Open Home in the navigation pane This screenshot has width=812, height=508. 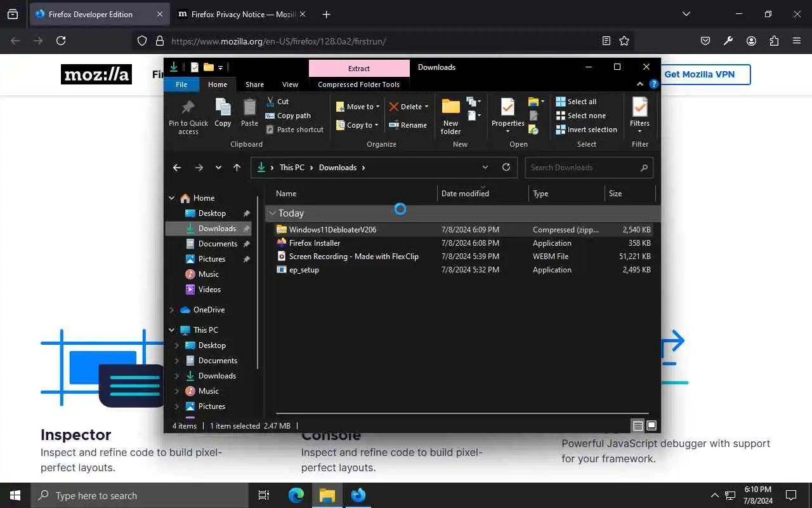pos(204,198)
